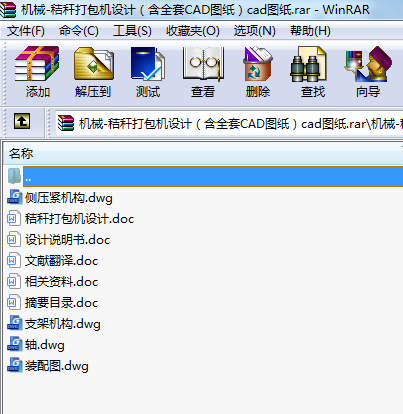Click the 删除 (Delete) recycle icon
The image size is (403, 414).
click(x=258, y=72)
